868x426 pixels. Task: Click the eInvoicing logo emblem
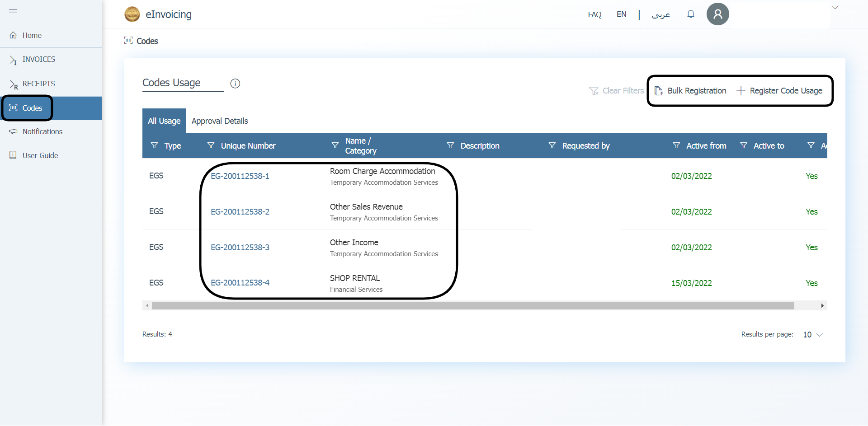pyautogui.click(x=132, y=14)
